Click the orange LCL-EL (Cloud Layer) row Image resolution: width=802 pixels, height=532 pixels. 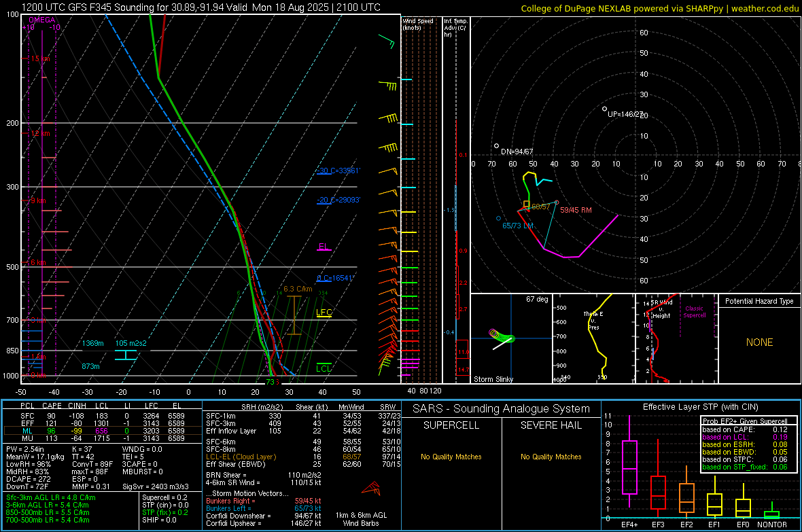tap(302, 457)
